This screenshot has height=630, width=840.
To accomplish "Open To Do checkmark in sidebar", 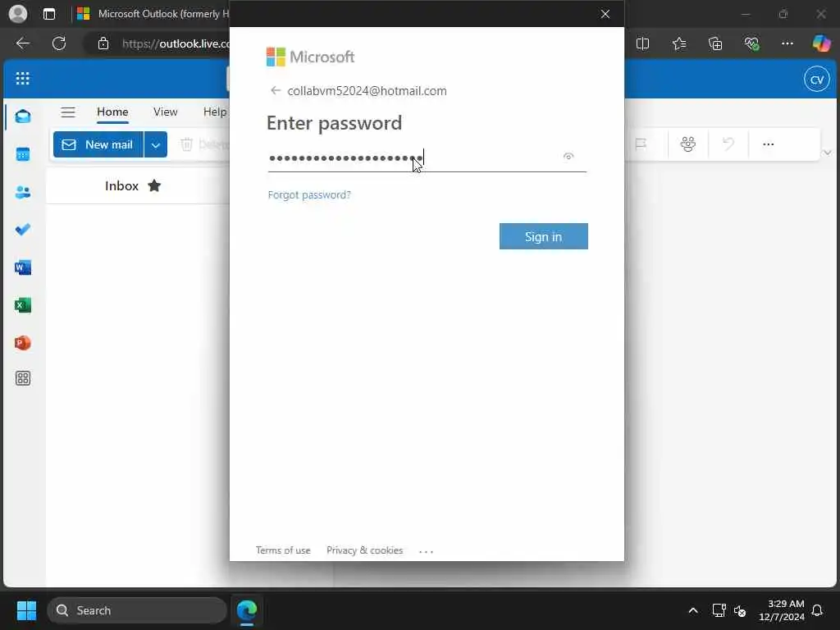I will click(22, 230).
